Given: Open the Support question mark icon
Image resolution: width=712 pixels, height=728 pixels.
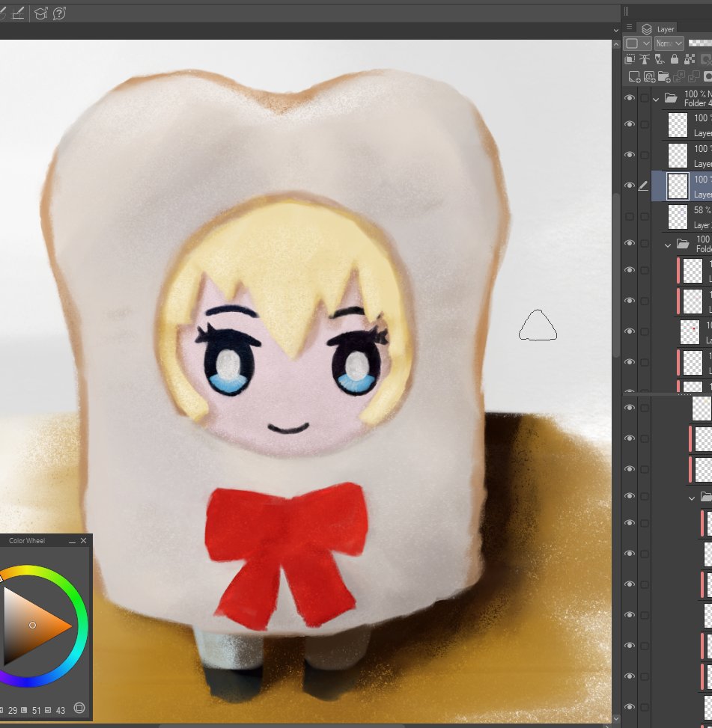Looking at the screenshot, I should (x=59, y=14).
